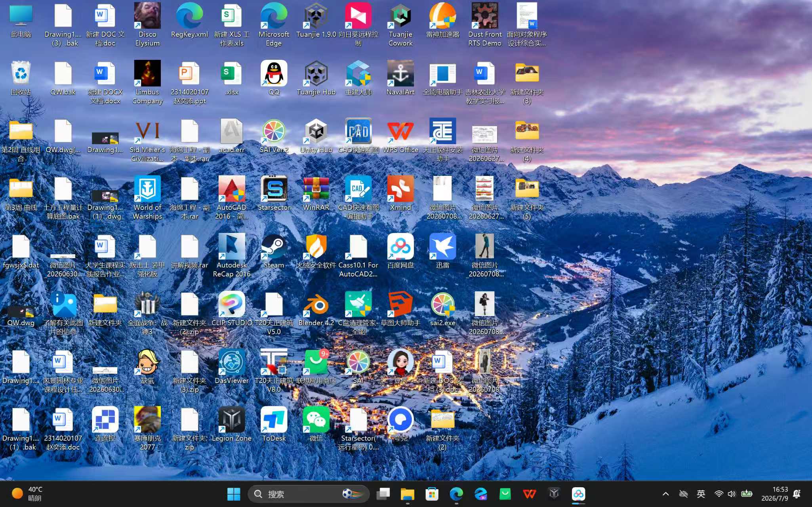This screenshot has width=812, height=507.
Task: Select the Limbus Company desktop icon
Action: 147,82
